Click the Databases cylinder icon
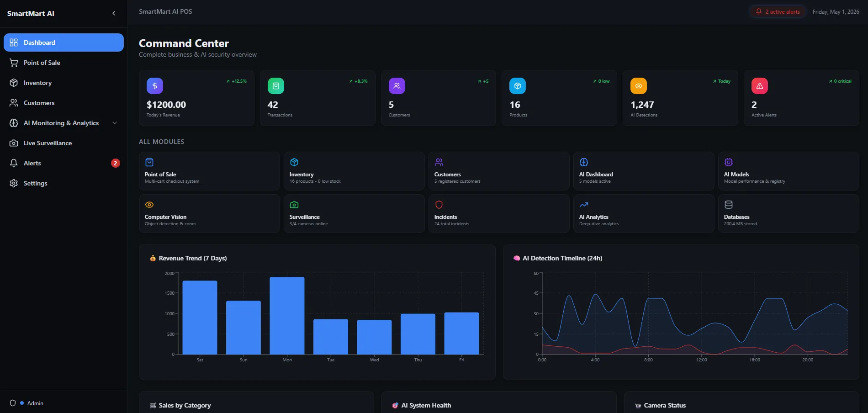 pos(729,205)
